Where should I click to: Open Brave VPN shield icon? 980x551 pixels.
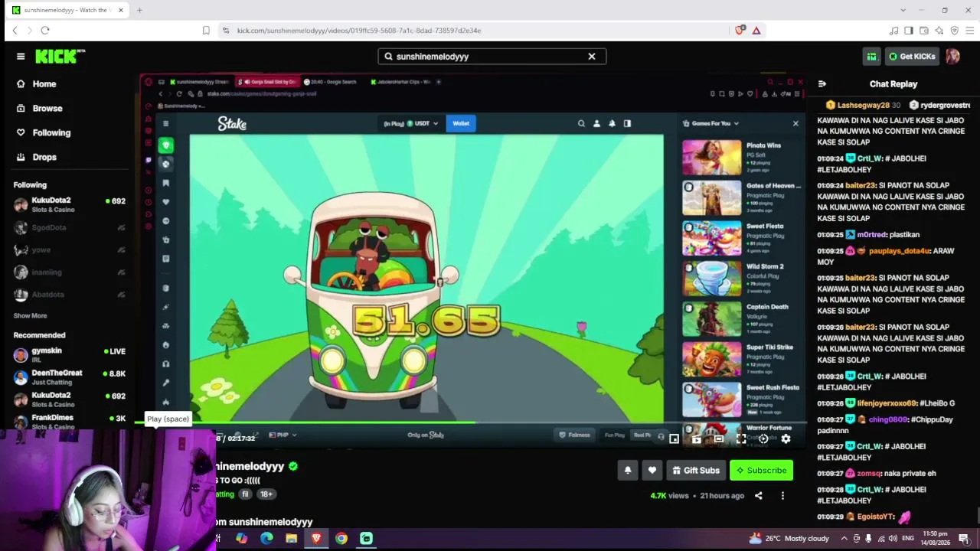point(955,31)
